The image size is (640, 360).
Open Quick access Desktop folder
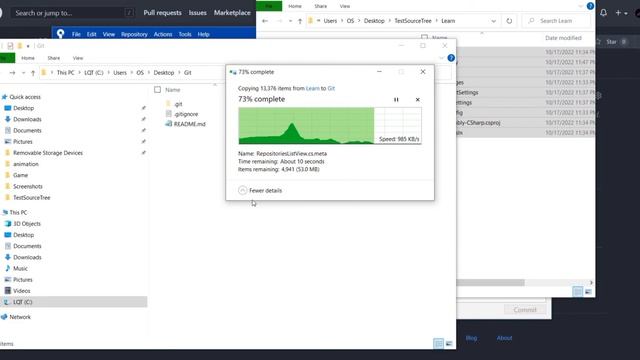pyautogui.click(x=23, y=108)
